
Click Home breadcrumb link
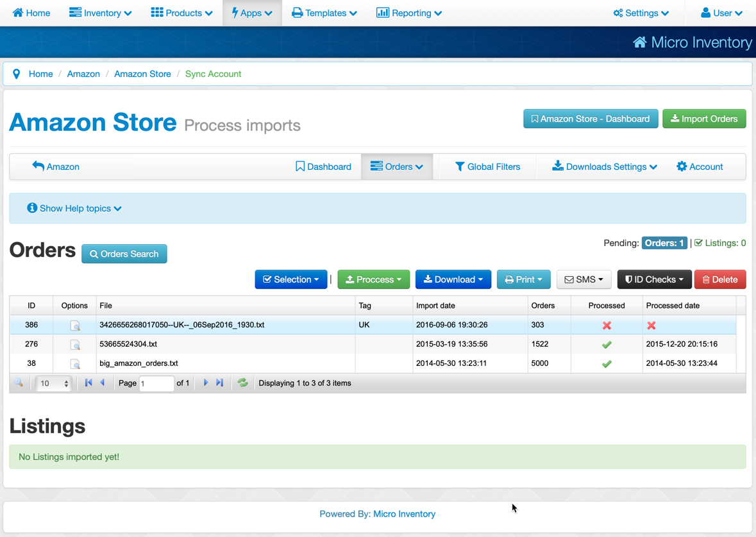(41, 74)
